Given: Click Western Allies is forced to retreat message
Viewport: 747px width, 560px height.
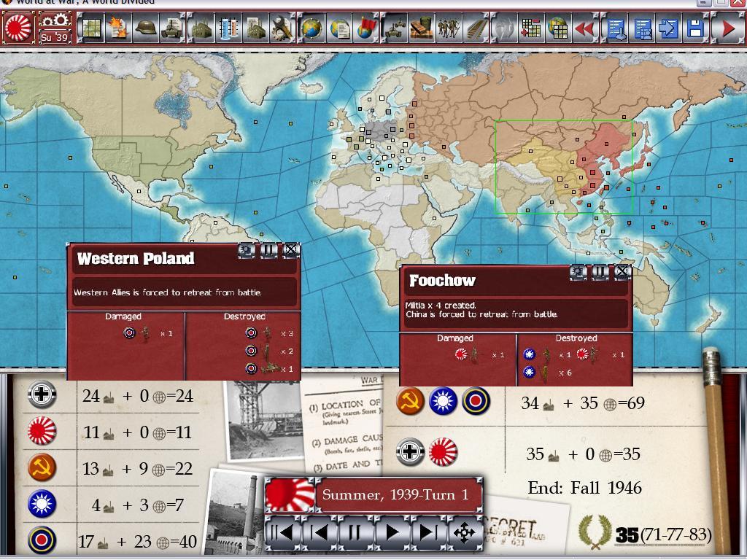Looking at the screenshot, I should point(168,292).
